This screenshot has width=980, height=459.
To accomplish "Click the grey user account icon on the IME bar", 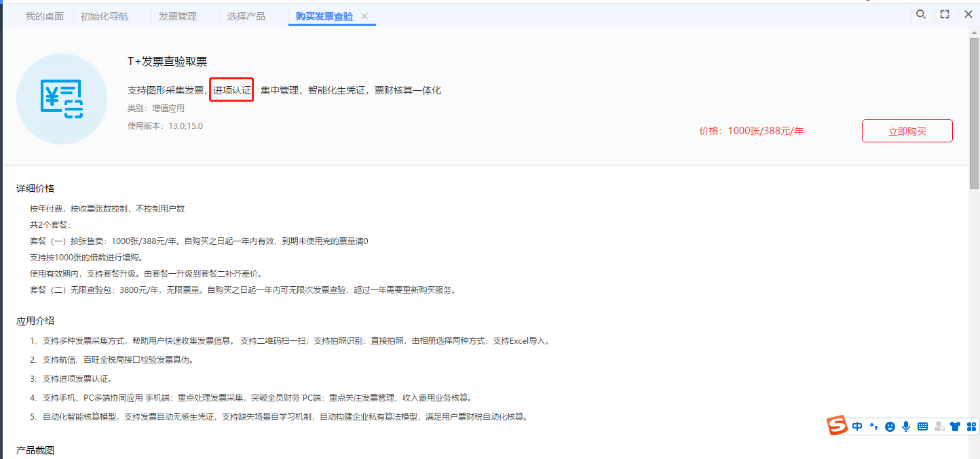I will click(939, 426).
